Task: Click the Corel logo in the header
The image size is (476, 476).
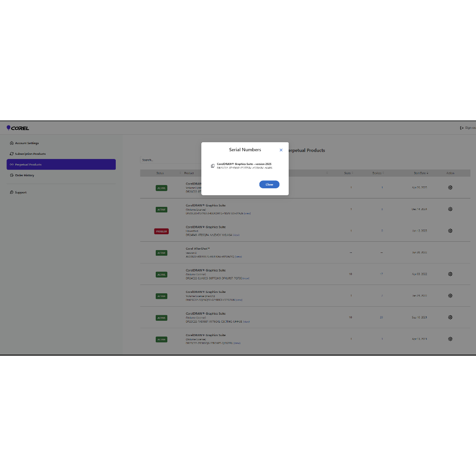Action: 18,128
